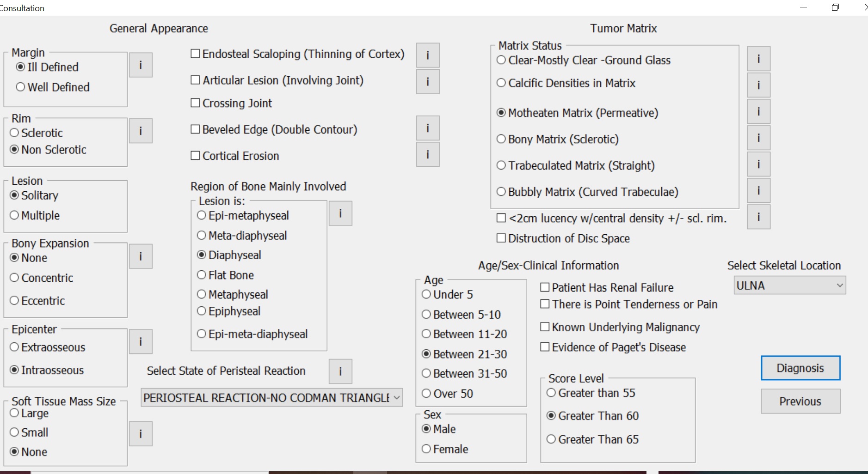Open info button for Rim group
Image resolution: width=868 pixels, height=474 pixels.
(x=141, y=131)
